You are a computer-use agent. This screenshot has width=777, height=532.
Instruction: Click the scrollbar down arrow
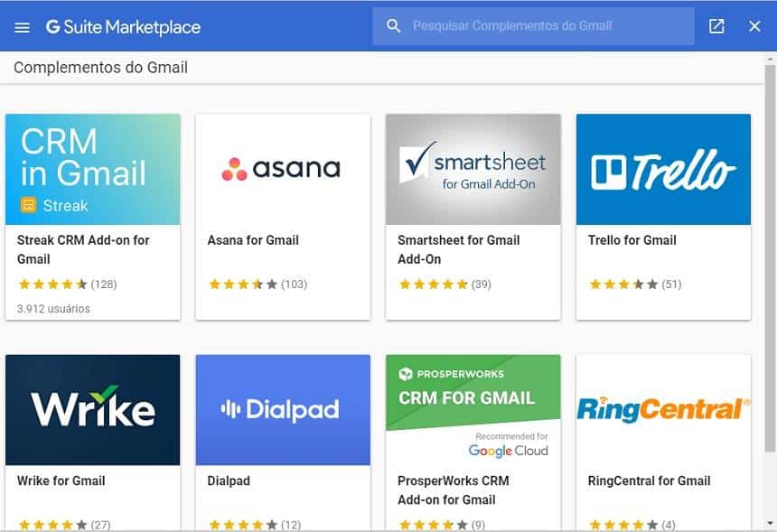(x=770, y=523)
